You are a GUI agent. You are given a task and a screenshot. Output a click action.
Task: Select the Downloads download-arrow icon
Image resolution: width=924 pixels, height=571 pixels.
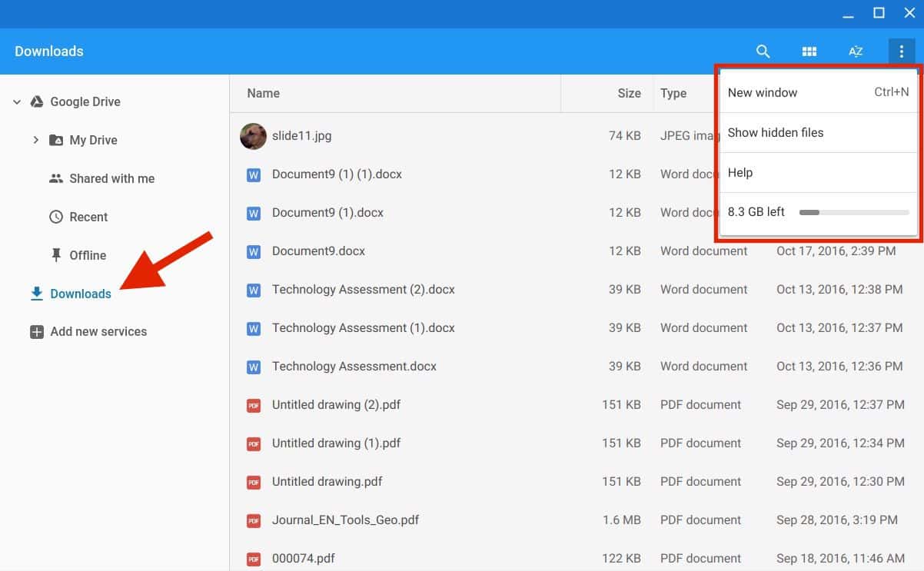(35, 294)
